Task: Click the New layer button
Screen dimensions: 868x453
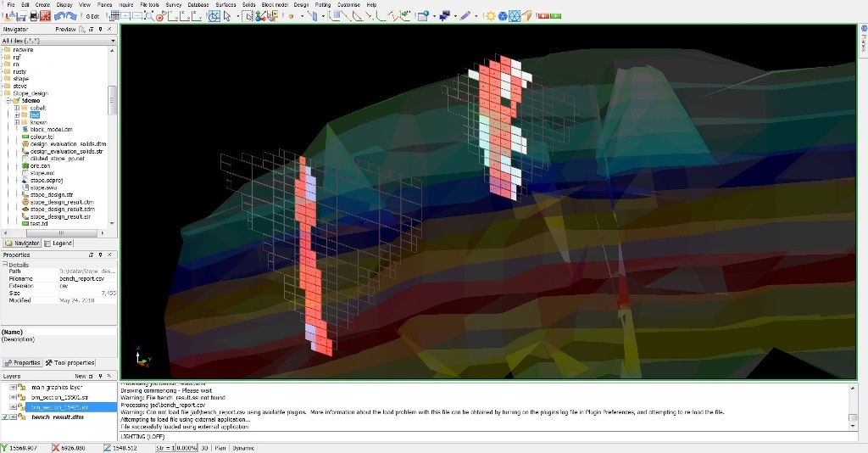Action: 81,376
